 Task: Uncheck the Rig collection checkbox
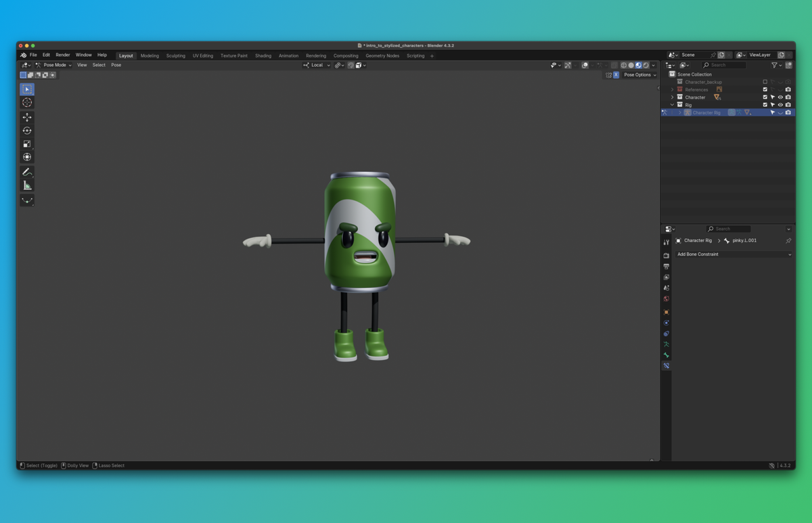[765, 105]
